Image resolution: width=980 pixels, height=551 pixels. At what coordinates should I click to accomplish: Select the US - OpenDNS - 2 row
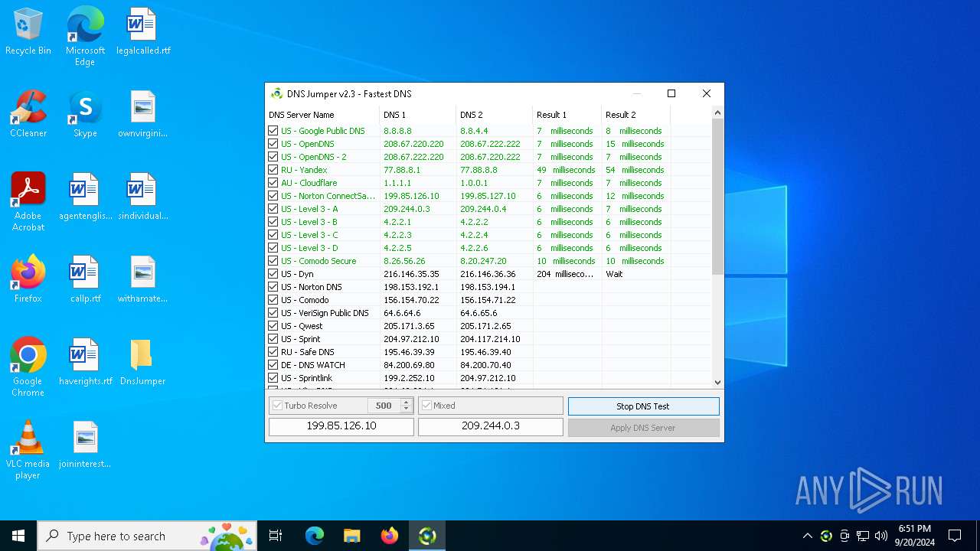click(x=488, y=157)
